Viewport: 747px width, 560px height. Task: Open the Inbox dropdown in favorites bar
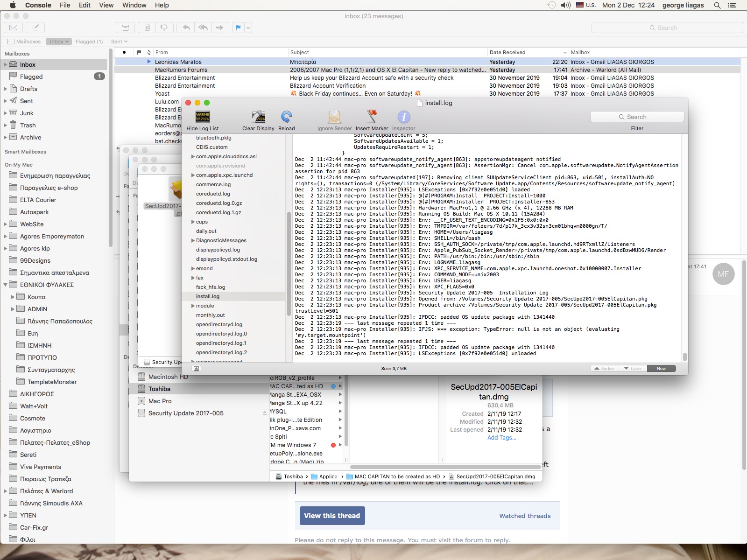(x=59, y=42)
